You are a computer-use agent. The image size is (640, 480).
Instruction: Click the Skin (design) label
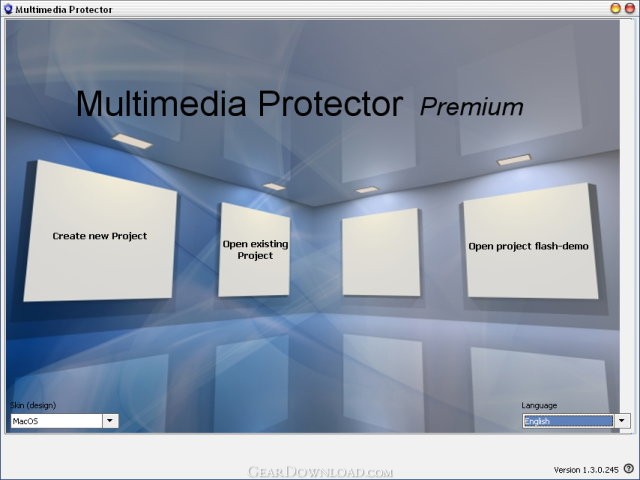pos(33,405)
